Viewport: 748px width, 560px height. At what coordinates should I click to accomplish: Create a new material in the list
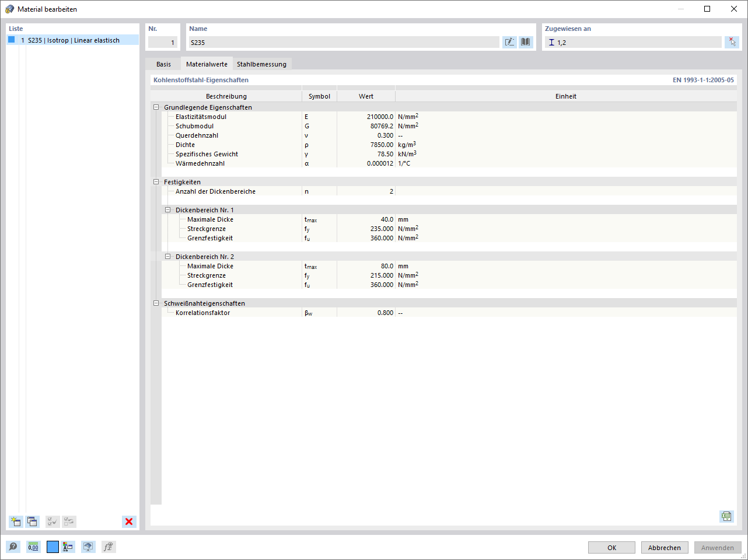(x=16, y=521)
